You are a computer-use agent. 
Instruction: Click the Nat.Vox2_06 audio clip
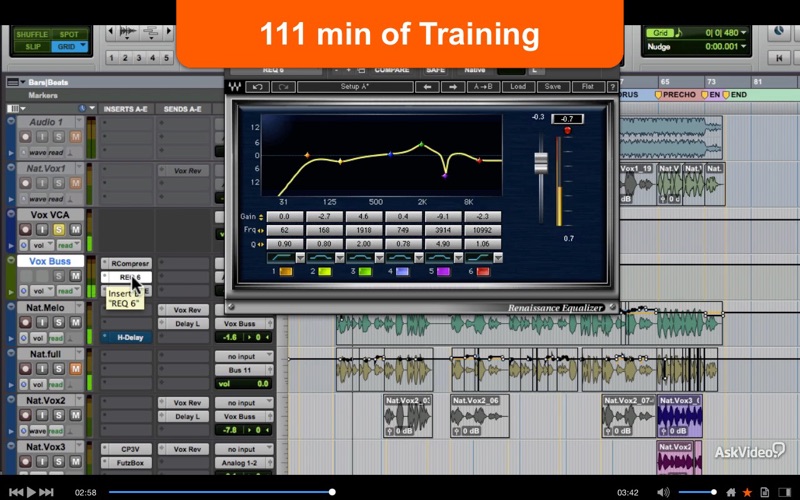(480, 416)
